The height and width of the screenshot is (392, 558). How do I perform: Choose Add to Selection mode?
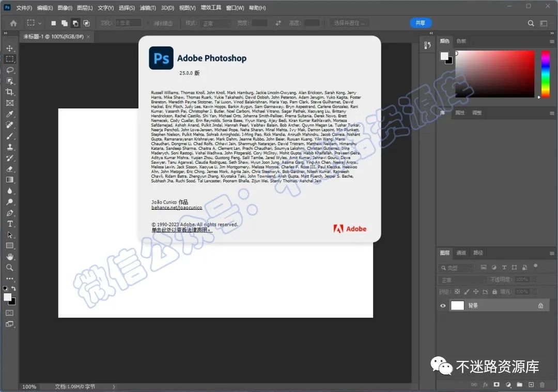click(x=65, y=23)
